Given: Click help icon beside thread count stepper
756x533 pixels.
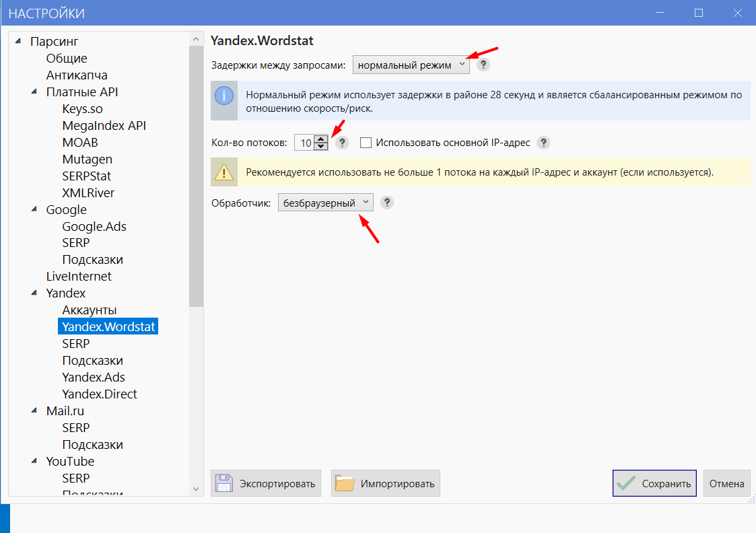Looking at the screenshot, I should [x=342, y=143].
